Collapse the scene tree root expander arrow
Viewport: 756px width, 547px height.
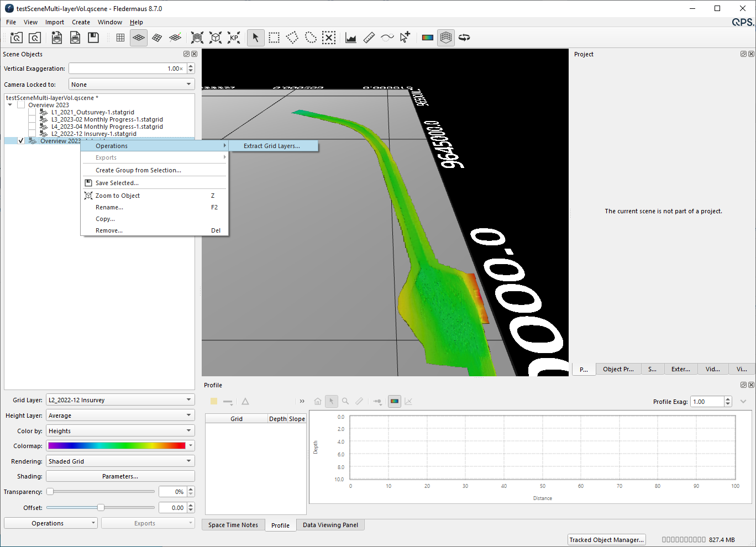[9, 104]
